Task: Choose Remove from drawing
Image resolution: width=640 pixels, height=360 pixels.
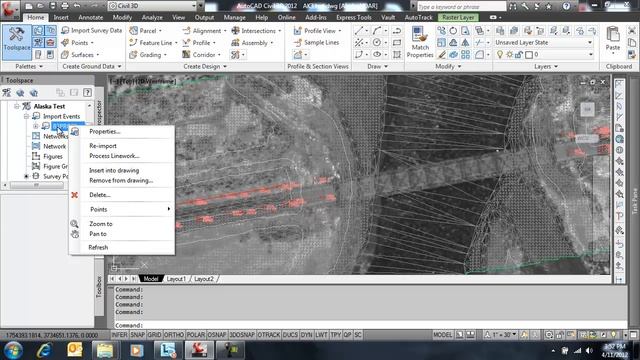Action: [122, 180]
